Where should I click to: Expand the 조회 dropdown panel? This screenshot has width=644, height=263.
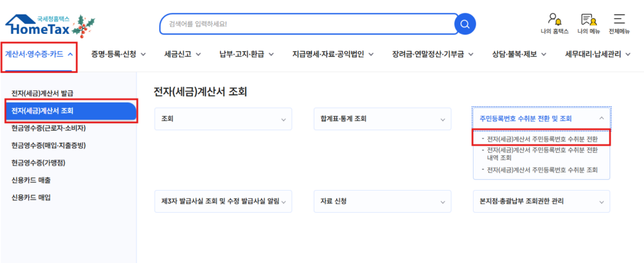click(x=223, y=118)
